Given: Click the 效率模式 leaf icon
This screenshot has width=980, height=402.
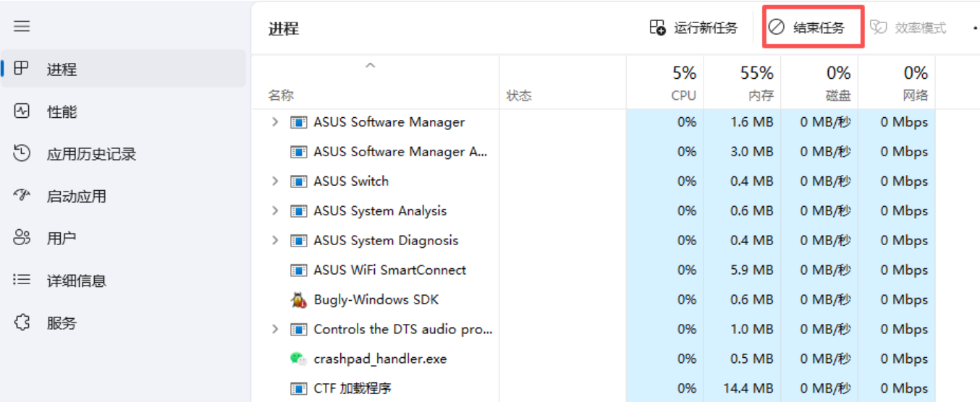Looking at the screenshot, I should (x=879, y=27).
